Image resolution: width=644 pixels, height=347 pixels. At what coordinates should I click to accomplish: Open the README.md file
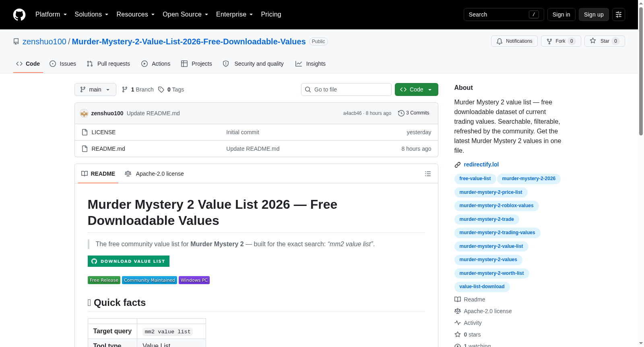coord(108,149)
